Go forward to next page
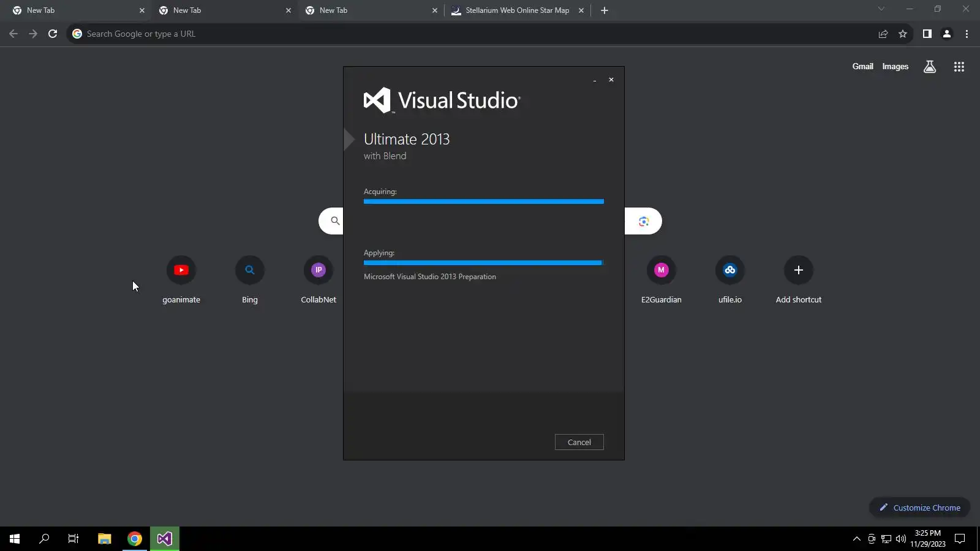 [33, 34]
